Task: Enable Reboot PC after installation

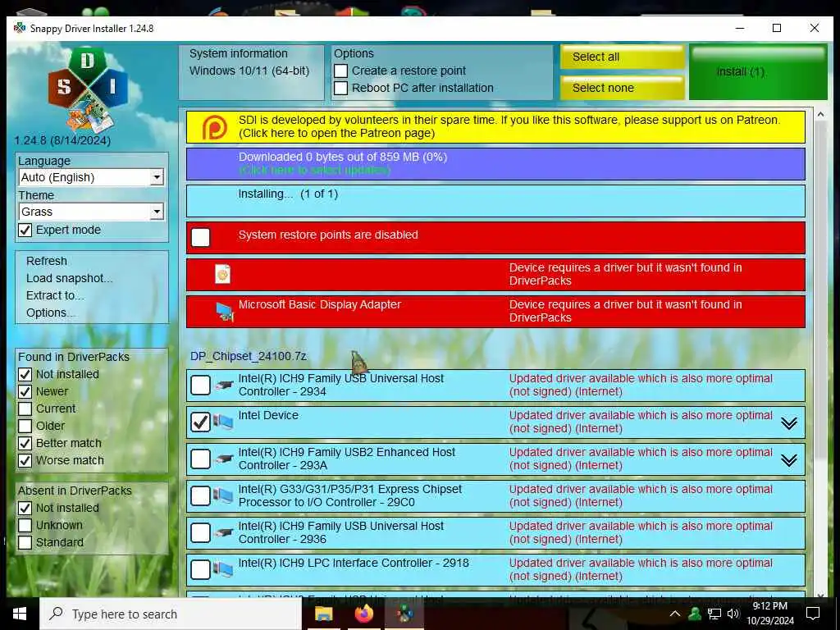Action: (x=340, y=88)
